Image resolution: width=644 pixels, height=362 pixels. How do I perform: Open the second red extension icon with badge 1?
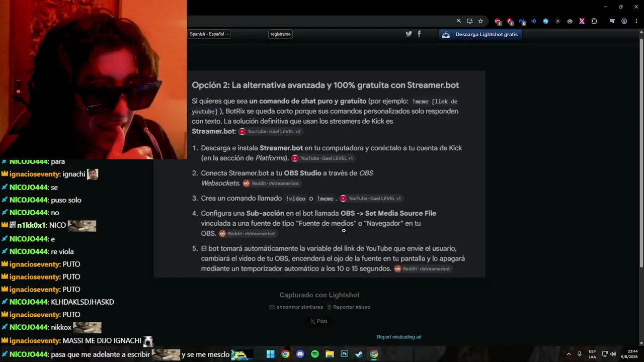pos(510,21)
